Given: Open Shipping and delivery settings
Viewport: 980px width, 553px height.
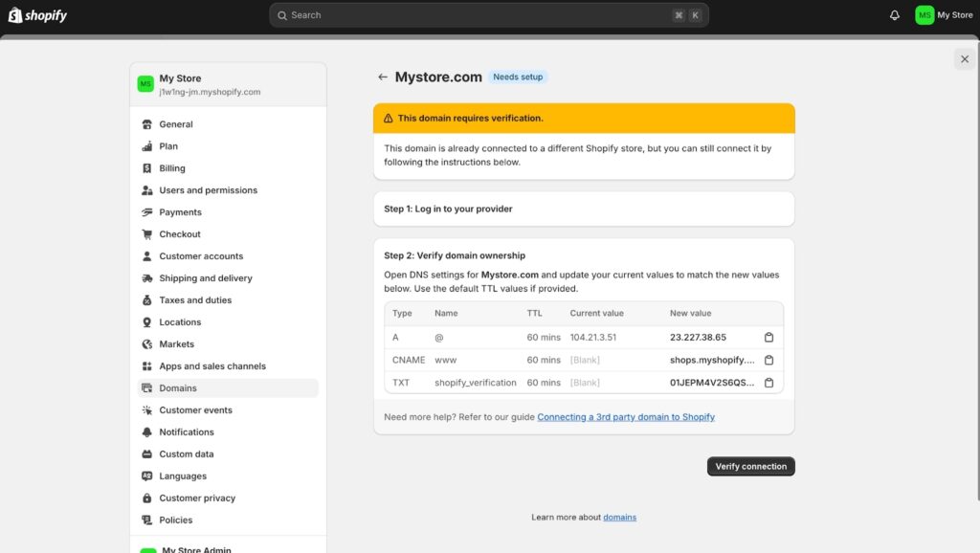Looking at the screenshot, I should coord(206,278).
